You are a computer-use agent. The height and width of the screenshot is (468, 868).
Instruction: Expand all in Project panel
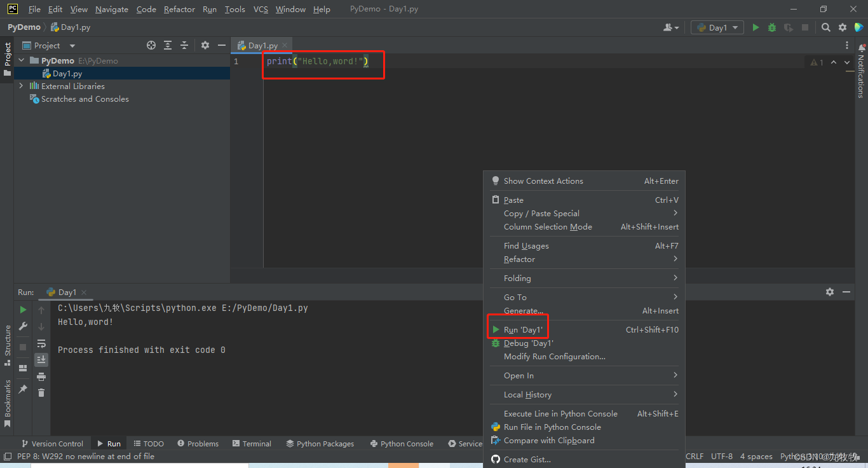168,45
